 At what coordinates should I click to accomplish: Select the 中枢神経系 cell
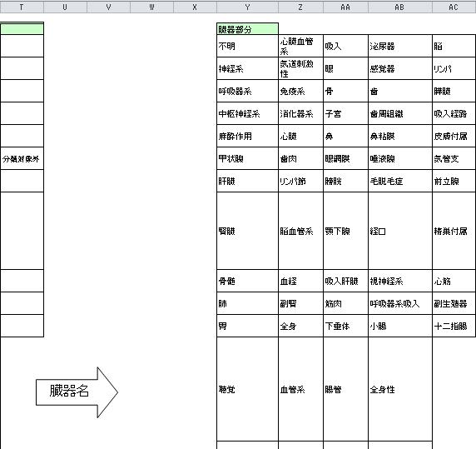click(x=247, y=113)
